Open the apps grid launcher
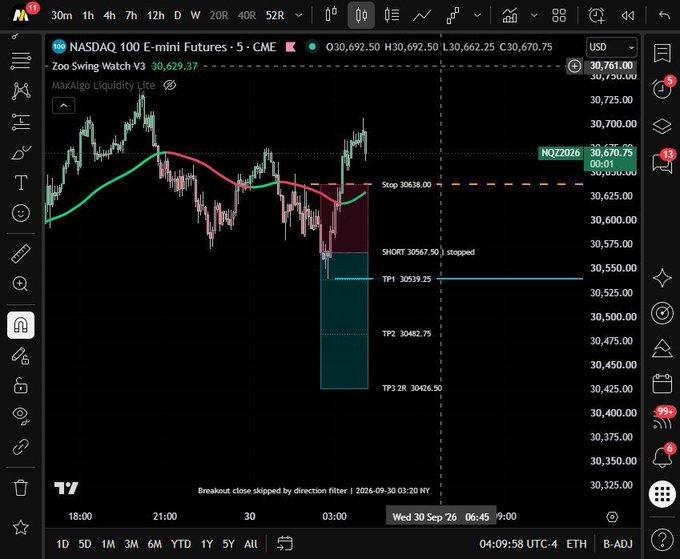Screen dimensions: 680x559 [x=662, y=494]
